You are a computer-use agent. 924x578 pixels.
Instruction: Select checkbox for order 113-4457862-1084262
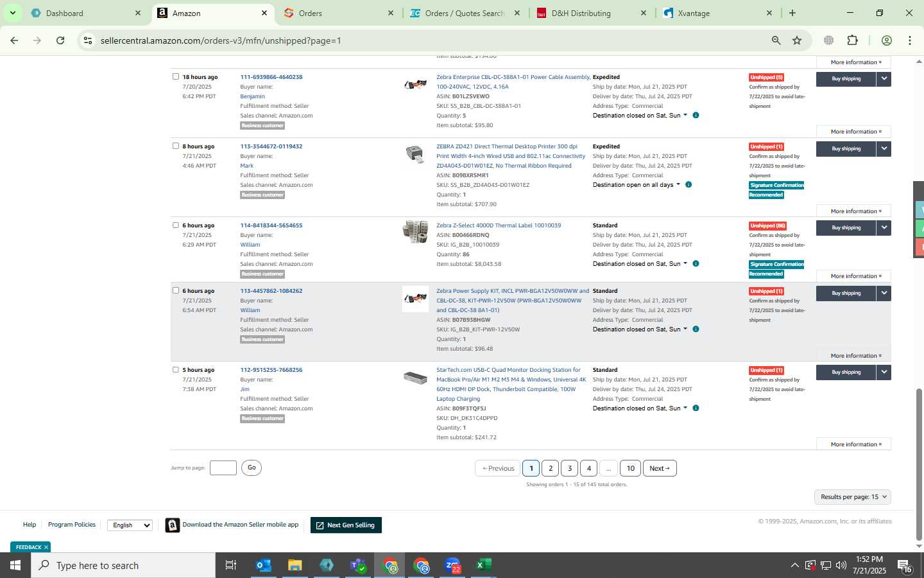coord(176,290)
